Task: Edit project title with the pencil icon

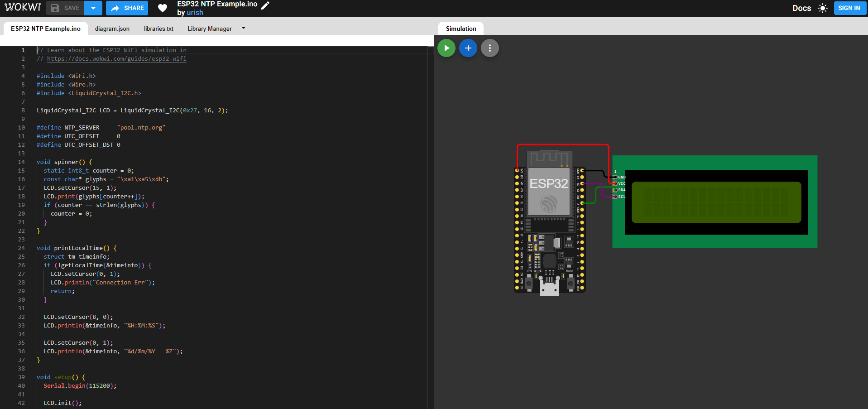Action: (x=266, y=5)
